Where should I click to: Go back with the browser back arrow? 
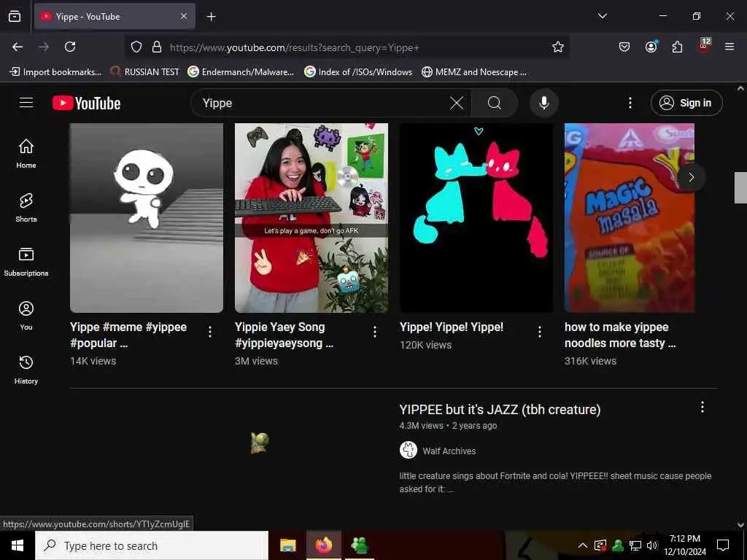coord(18,47)
